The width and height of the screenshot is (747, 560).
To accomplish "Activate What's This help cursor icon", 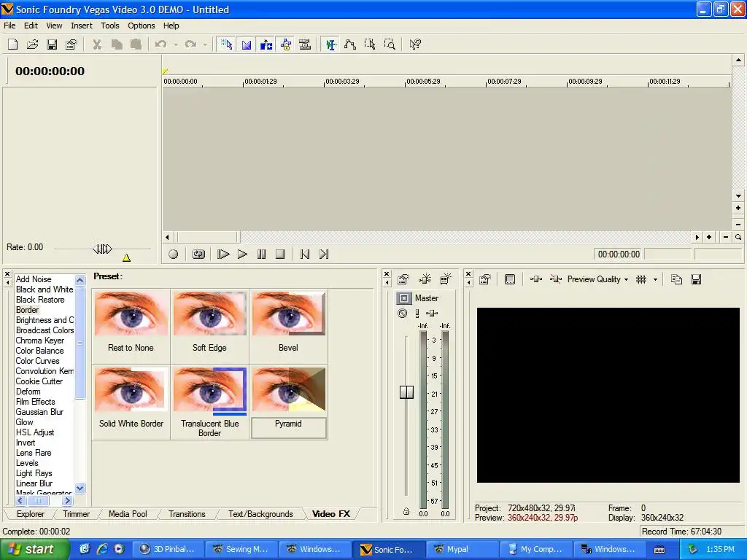I will (415, 44).
